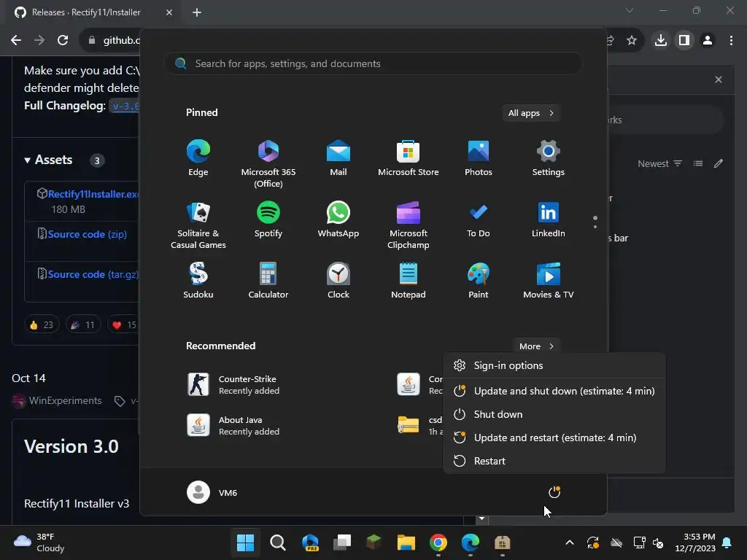
Task: Expand All apps list
Action: tap(531, 113)
